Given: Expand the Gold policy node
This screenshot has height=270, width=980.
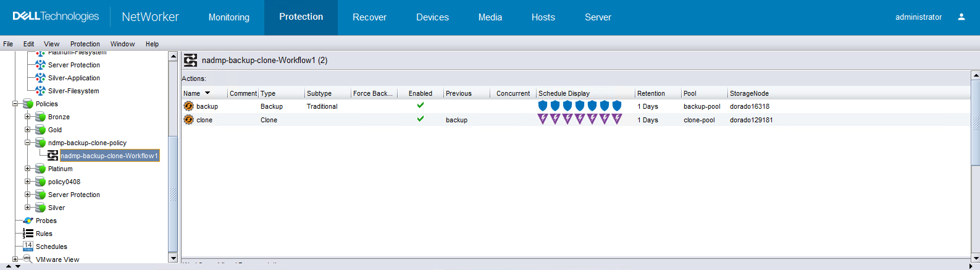Looking at the screenshot, I should [x=27, y=130].
